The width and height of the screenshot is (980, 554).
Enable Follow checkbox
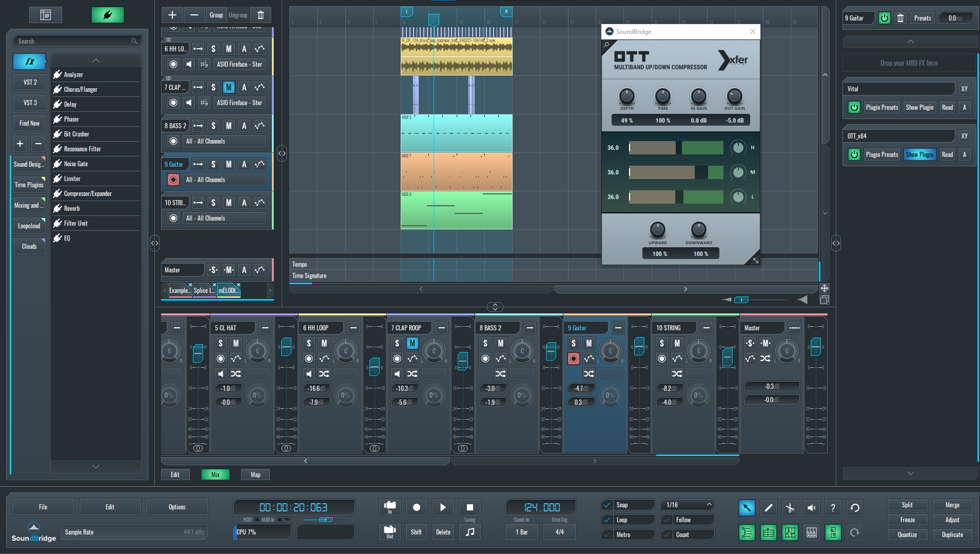click(x=667, y=520)
